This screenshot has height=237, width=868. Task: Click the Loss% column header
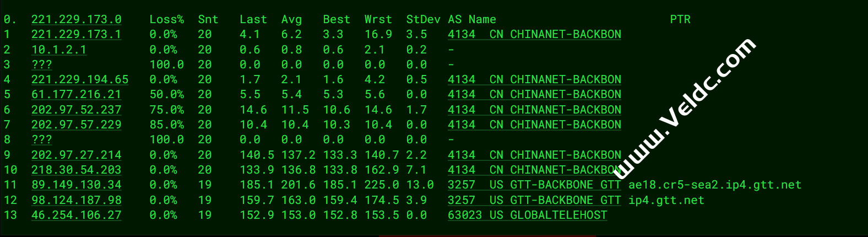166,19
